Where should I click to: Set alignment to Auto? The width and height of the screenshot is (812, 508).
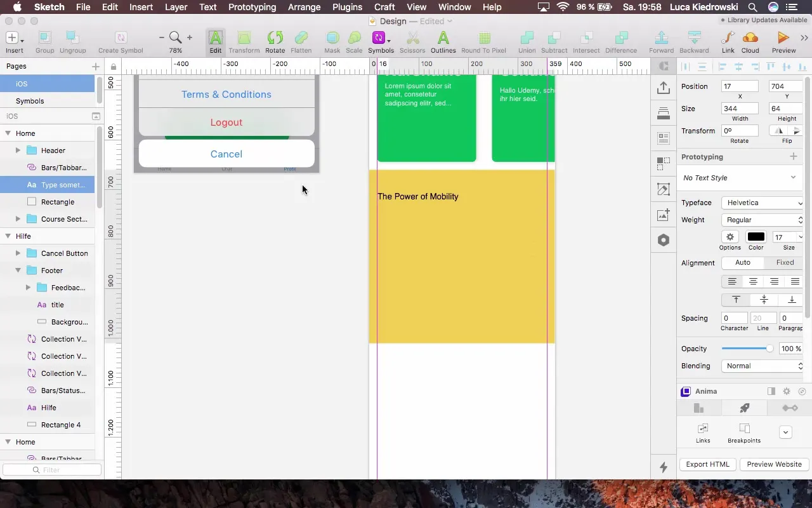click(743, 262)
